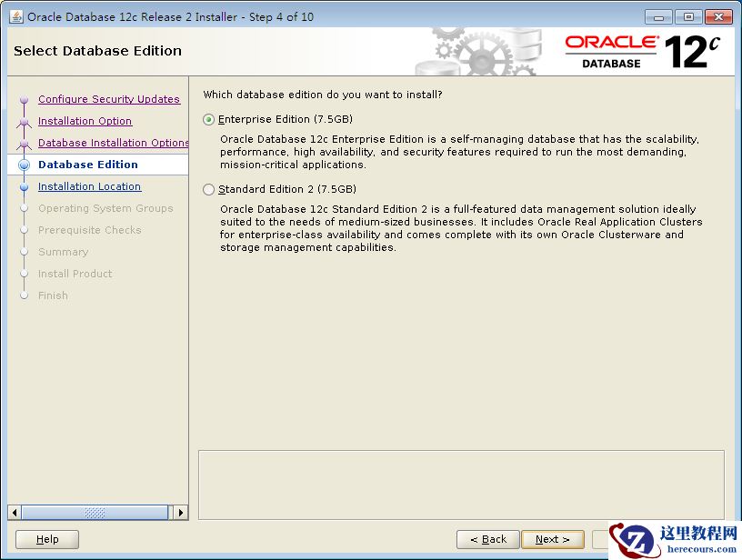Click sidebar scrollbar right arrow

tap(181, 513)
